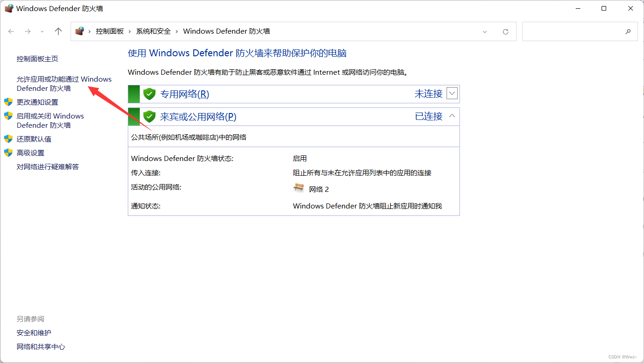Click the 控制面板 breadcrumb
Image resolution: width=644 pixels, height=363 pixels.
(x=110, y=31)
